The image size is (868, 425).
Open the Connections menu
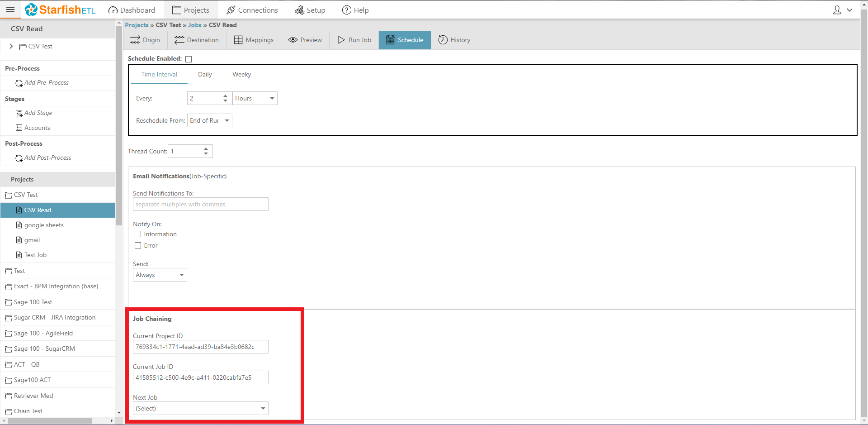pos(252,10)
